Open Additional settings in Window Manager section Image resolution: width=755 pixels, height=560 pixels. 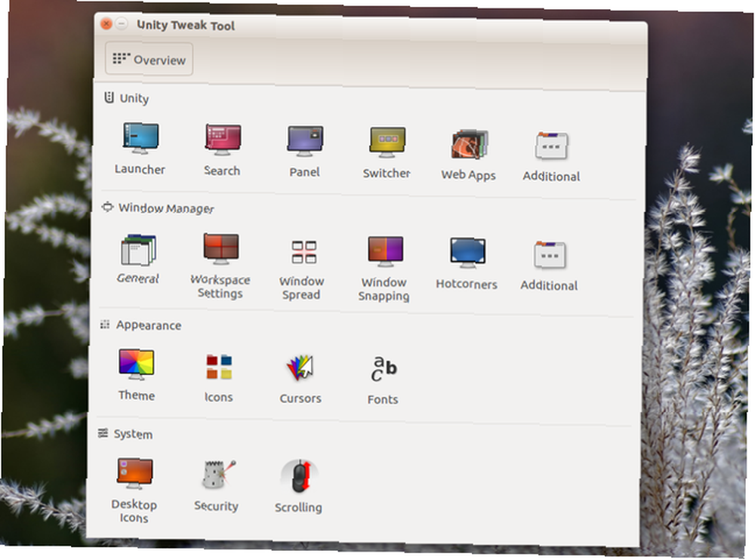pyautogui.click(x=549, y=266)
